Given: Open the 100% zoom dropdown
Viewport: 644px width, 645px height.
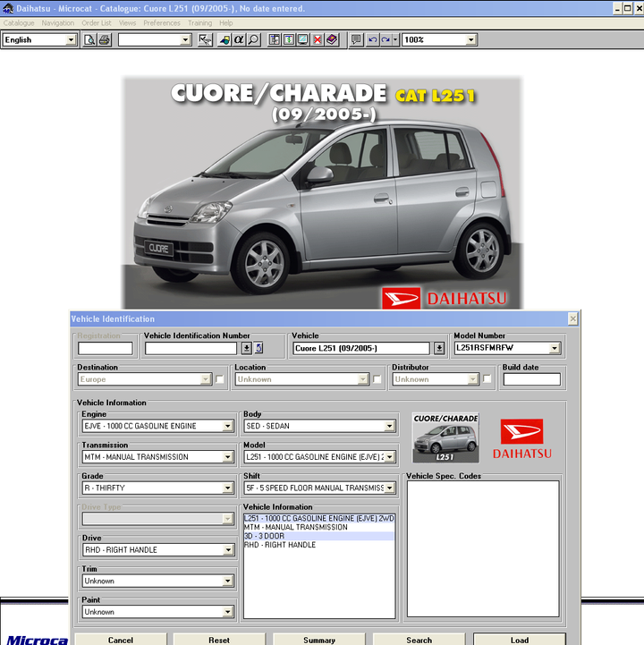Looking at the screenshot, I should pyautogui.click(x=470, y=40).
